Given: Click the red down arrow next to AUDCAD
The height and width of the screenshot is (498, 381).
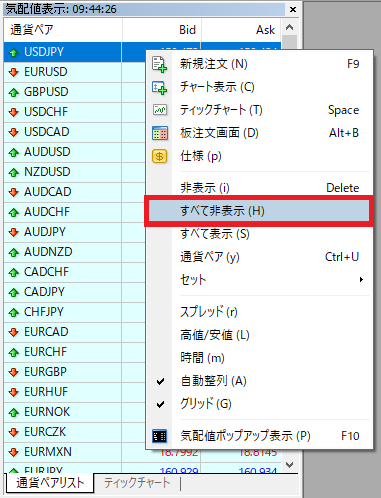Looking at the screenshot, I should click(14, 192).
